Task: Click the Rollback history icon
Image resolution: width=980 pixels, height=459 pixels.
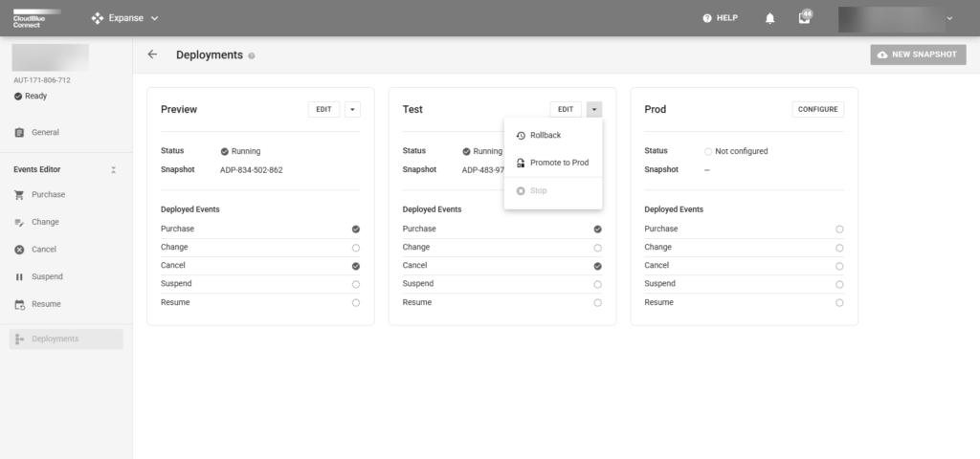Action: coord(521,136)
